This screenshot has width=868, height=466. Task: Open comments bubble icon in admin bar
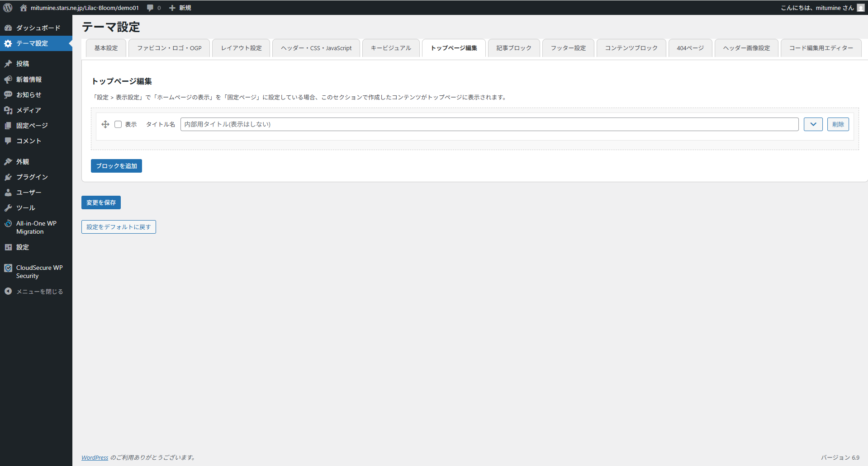click(150, 8)
